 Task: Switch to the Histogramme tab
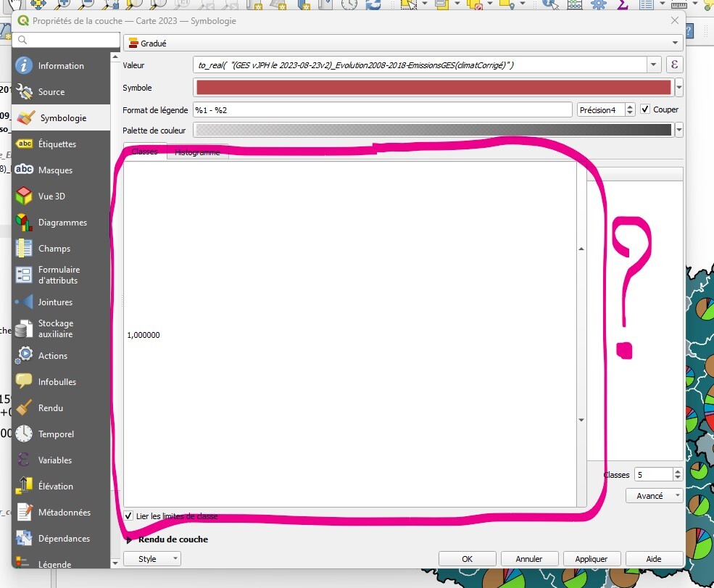click(197, 152)
